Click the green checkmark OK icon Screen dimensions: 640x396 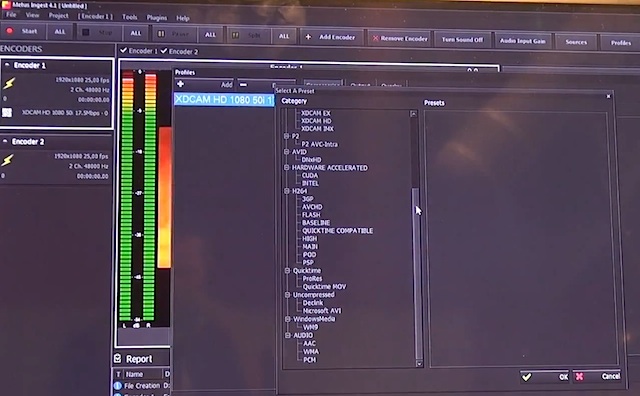click(x=527, y=377)
